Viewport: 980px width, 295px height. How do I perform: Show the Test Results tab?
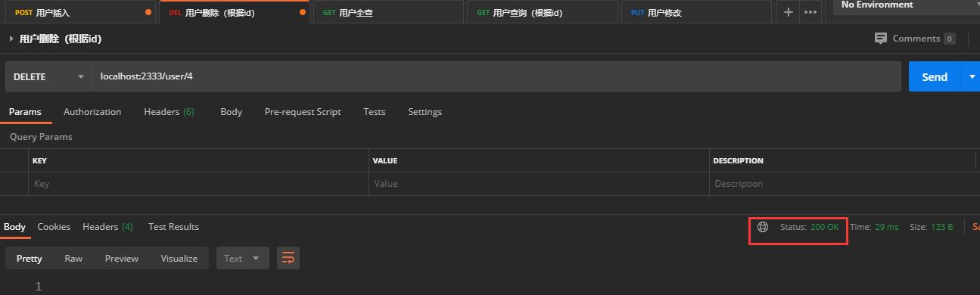click(x=173, y=227)
